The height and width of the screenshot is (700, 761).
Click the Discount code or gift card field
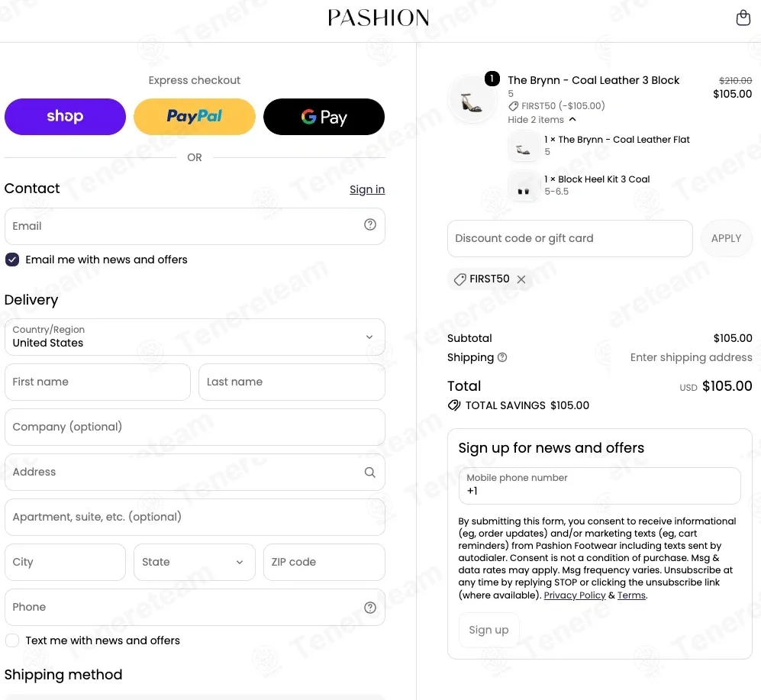[569, 238]
